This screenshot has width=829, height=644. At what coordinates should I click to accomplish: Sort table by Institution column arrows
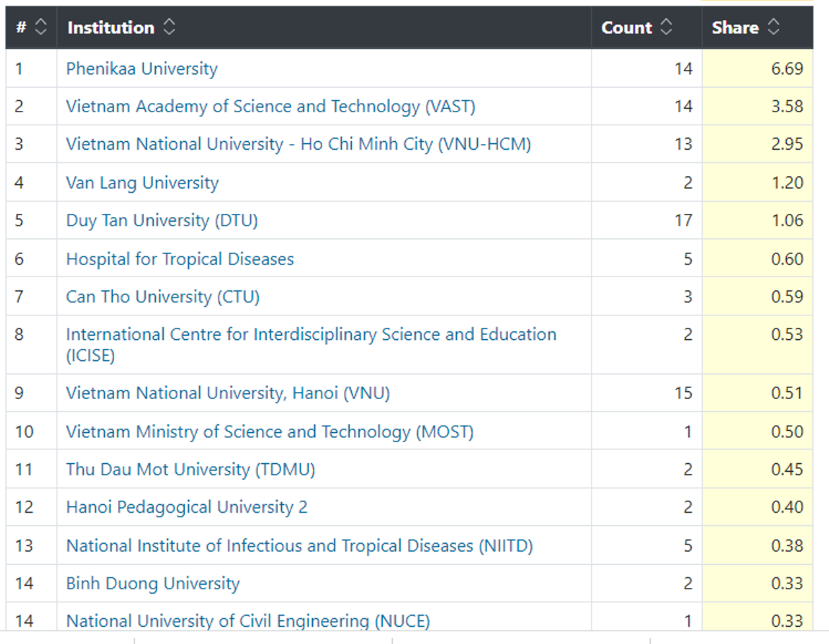[x=170, y=27]
